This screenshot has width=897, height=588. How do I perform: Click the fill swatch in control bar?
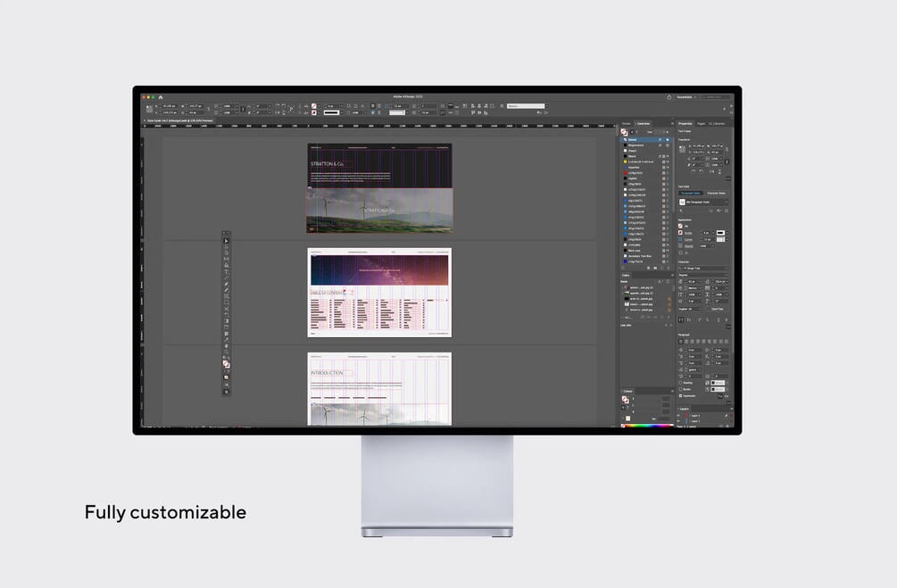click(313, 106)
